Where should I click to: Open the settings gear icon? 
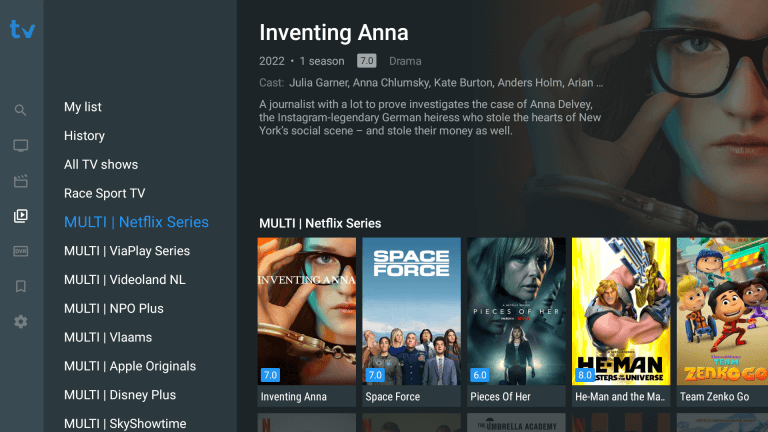click(21, 322)
